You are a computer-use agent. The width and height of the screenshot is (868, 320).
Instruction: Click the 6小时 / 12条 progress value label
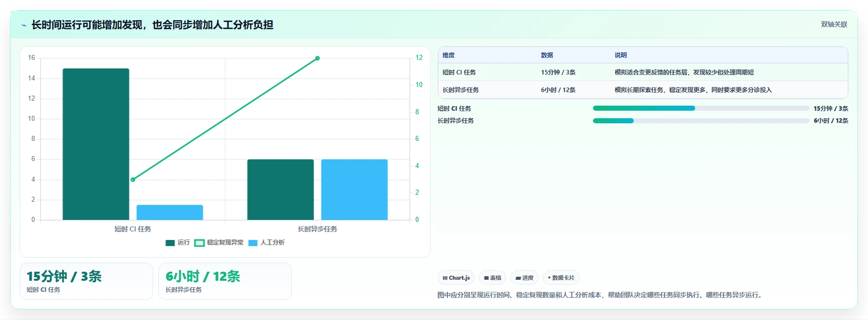coord(831,121)
